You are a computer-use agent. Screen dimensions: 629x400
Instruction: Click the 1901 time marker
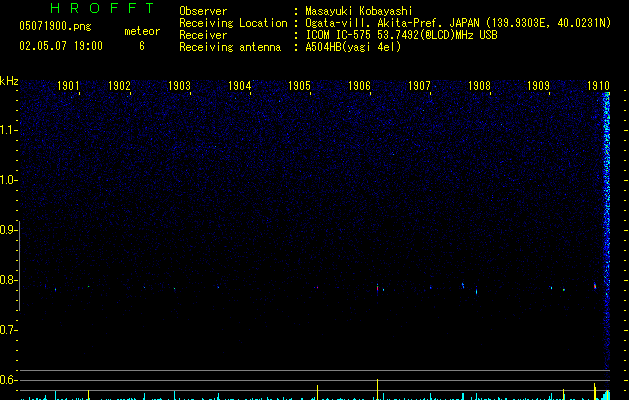(x=68, y=86)
